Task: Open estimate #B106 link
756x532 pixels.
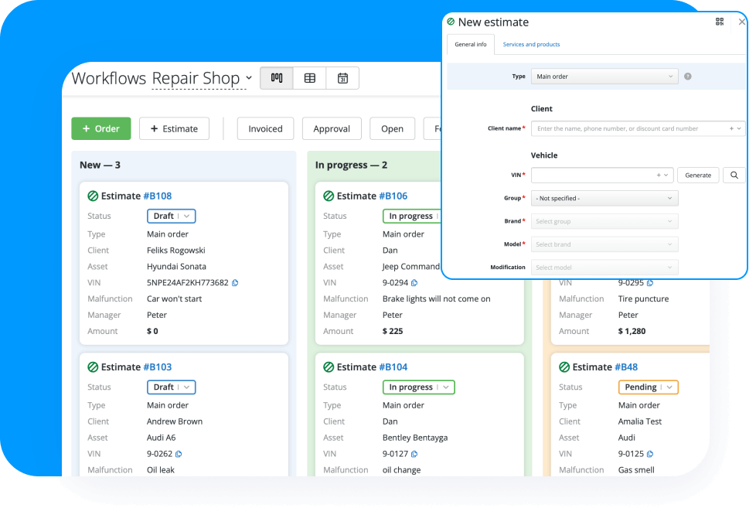Action: tap(393, 196)
